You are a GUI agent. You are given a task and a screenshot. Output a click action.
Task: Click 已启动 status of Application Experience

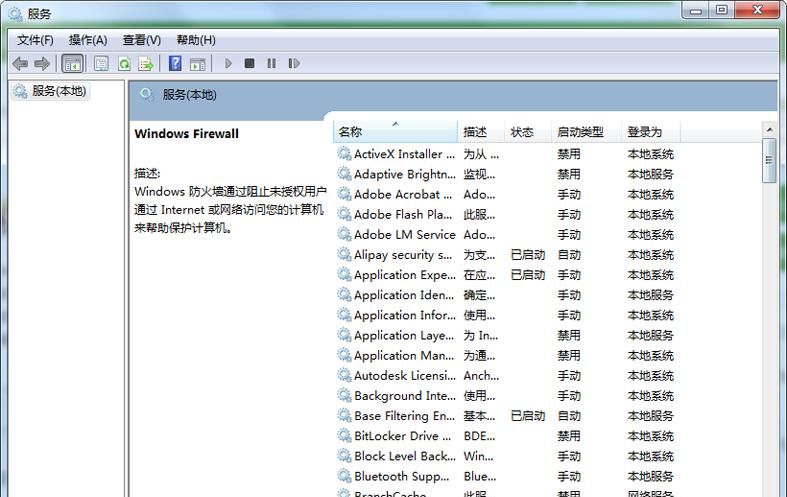pos(528,275)
